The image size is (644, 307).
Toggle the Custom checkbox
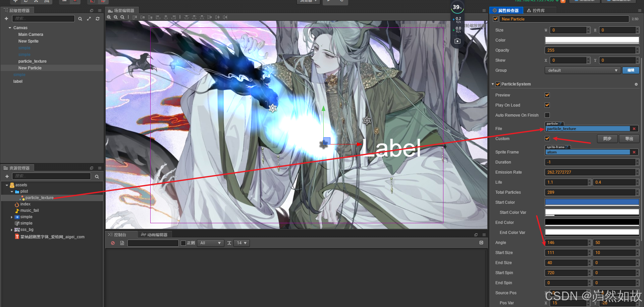pos(547,139)
